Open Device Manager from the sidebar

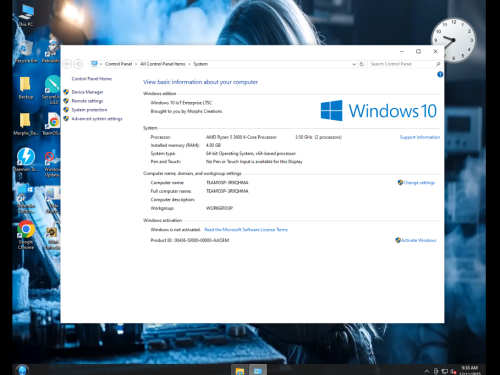pos(87,92)
